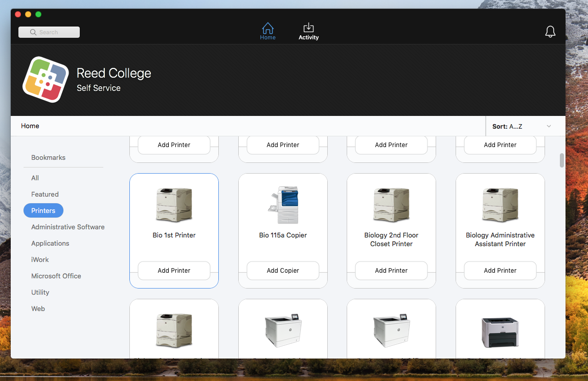This screenshot has height=381, width=588.
Task: Click the vertical scrollbar thumb
Action: coord(562,160)
